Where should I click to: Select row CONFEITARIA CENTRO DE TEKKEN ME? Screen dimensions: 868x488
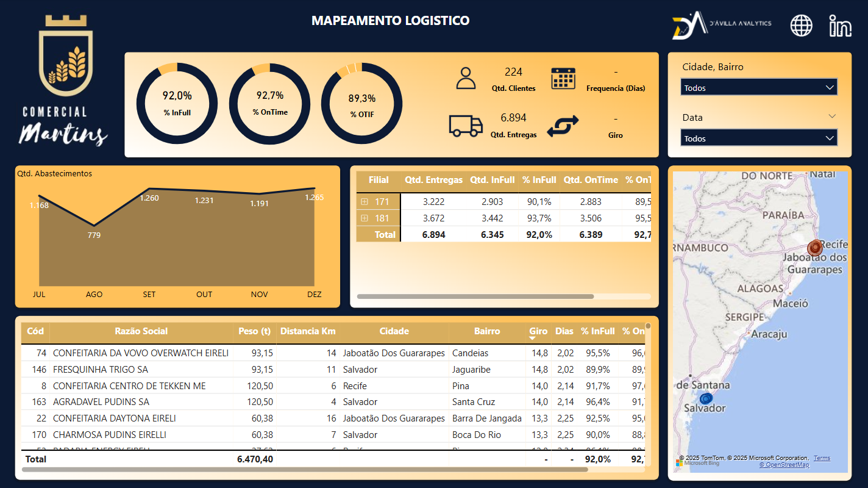[333, 386]
